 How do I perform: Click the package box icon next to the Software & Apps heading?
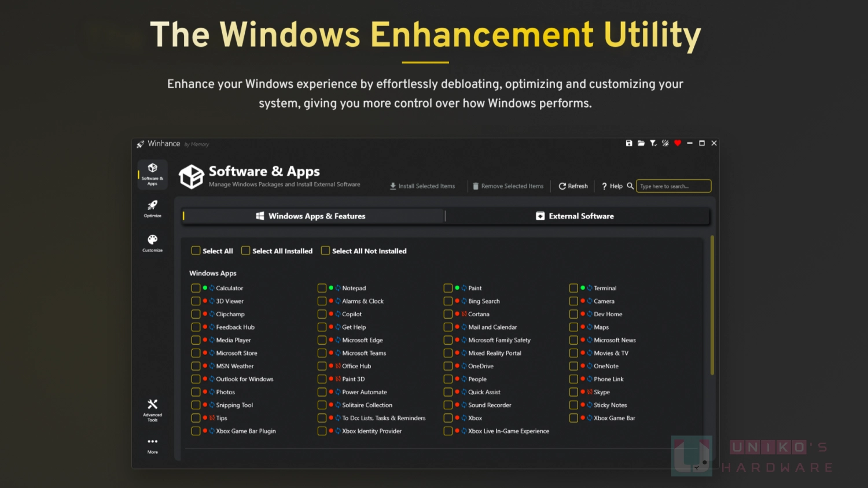click(x=192, y=176)
